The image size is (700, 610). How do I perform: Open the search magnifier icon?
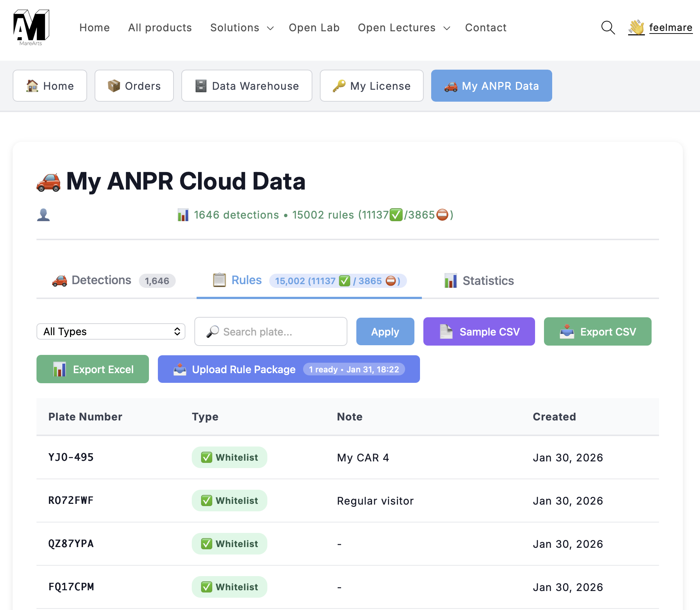pos(608,28)
